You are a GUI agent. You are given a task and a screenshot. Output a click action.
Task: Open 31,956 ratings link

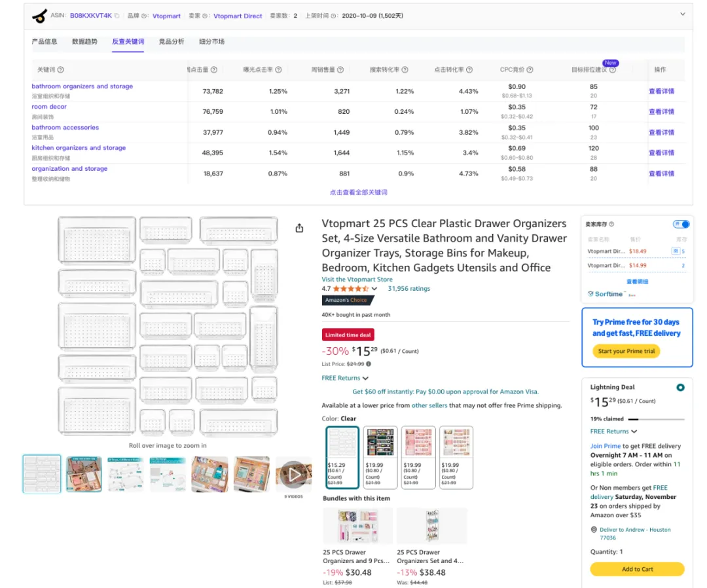(x=409, y=289)
